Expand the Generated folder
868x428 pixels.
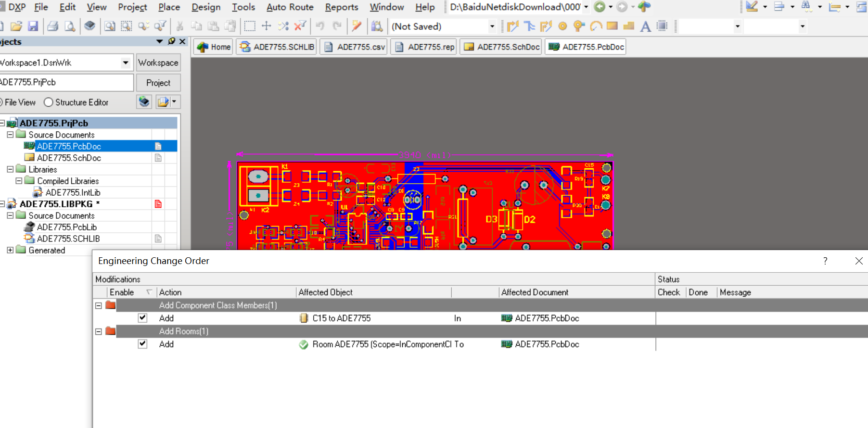tap(10, 250)
